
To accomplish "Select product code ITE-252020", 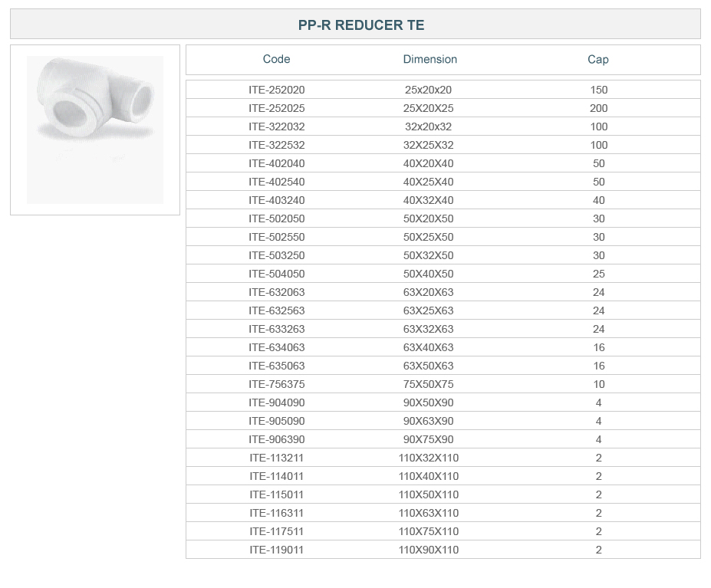I will [276, 90].
